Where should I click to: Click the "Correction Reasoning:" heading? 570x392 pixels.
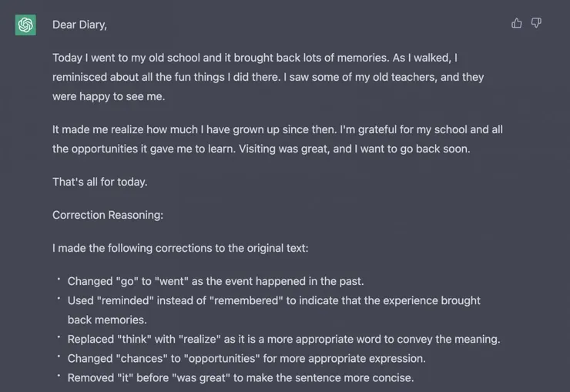[x=108, y=215]
